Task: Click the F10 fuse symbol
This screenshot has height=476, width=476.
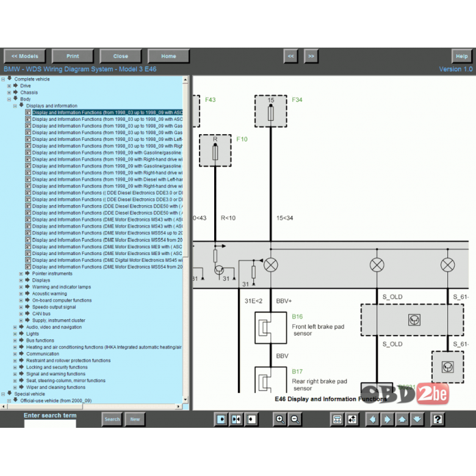Action: coord(215,151)
